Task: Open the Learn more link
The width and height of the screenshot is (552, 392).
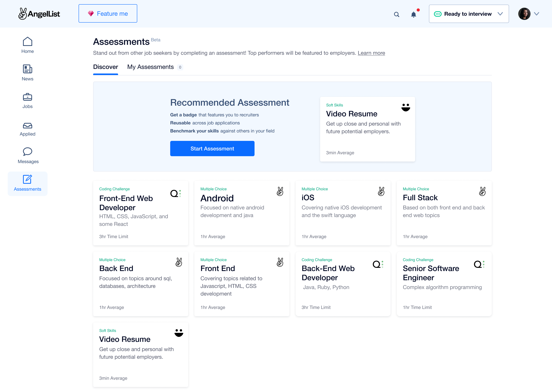Action: coord(371,53)
